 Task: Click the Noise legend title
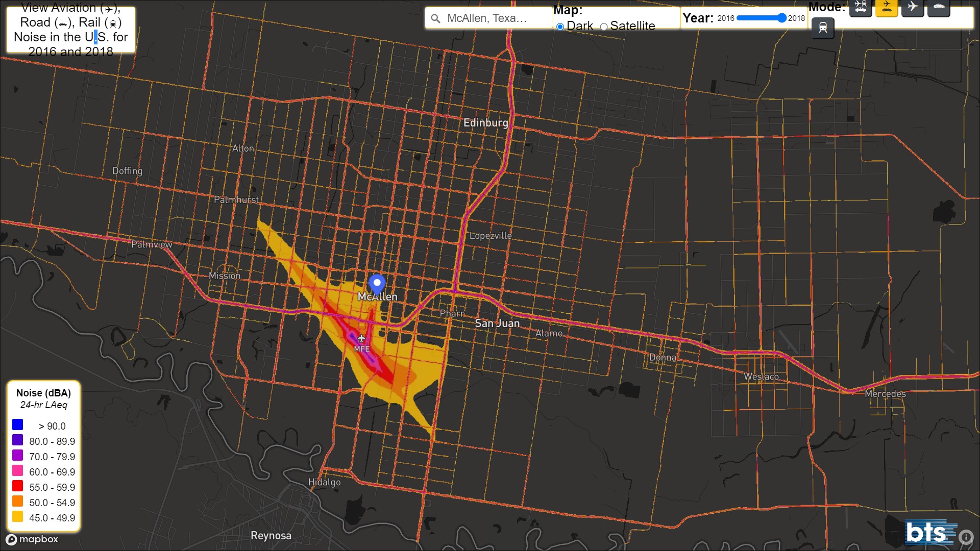pyautogui.click(x=44, y=393)
